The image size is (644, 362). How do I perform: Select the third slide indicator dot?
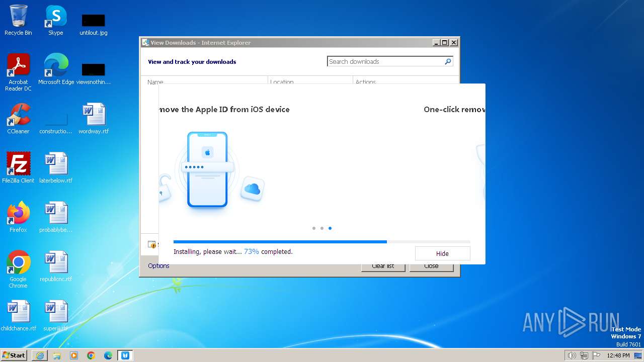(x=330, y=228)
